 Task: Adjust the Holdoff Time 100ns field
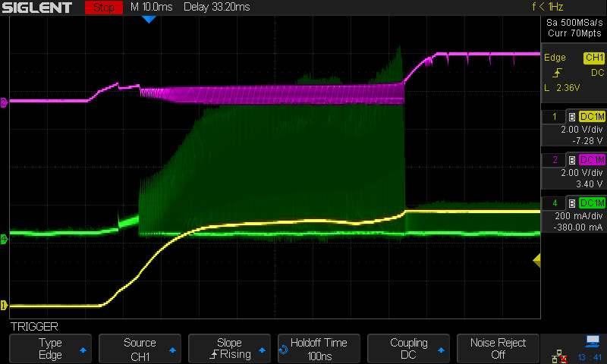pyautogui.click(x=319, y=349)
